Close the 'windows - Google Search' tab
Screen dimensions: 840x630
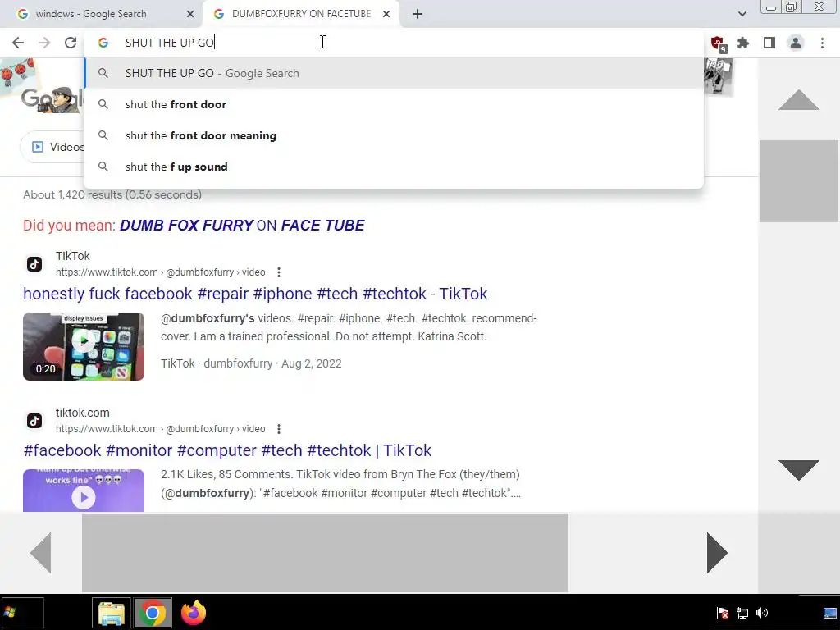pos(190,14)
